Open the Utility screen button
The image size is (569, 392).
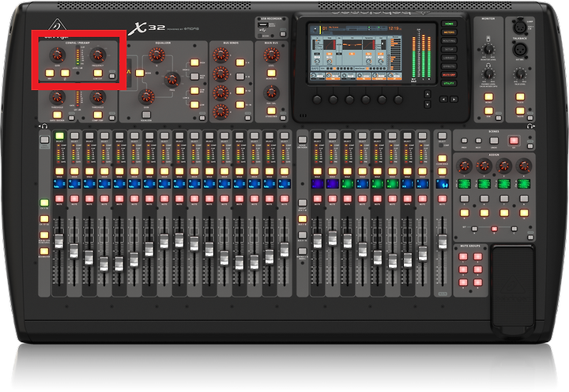coord(449,83)
